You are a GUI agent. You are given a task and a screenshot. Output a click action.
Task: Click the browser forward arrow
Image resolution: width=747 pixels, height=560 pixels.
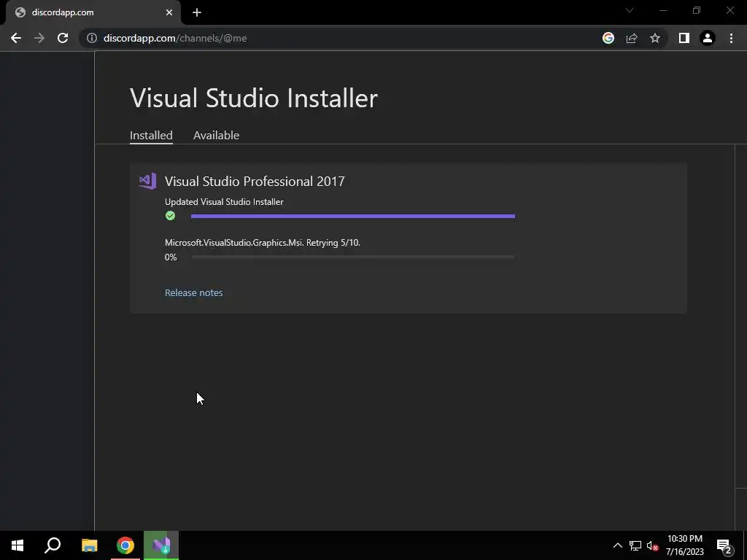[39, 38]
